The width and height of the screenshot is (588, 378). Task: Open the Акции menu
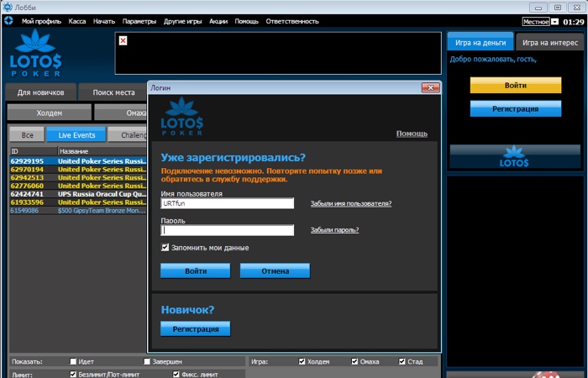pos(218,21)
